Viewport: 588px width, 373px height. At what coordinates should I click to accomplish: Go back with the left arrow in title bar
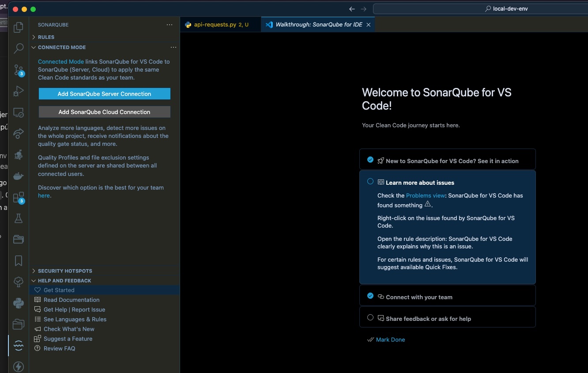(x=352, y=9)
